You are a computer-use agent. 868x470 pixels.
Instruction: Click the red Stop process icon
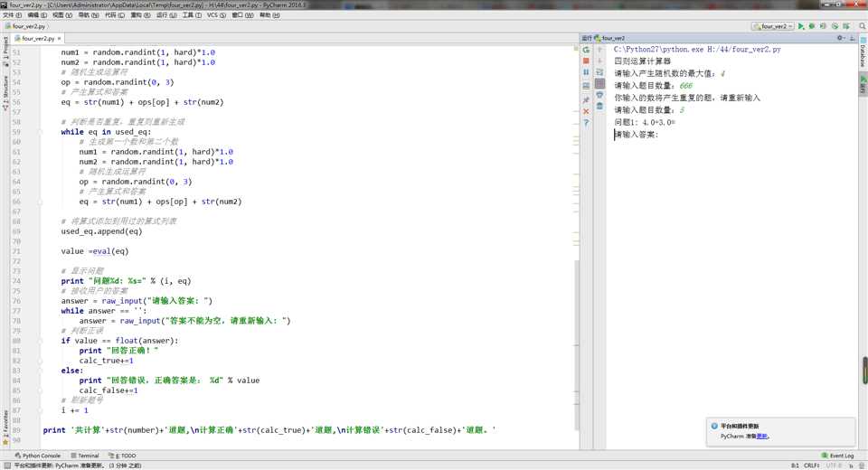coord(586,61)
